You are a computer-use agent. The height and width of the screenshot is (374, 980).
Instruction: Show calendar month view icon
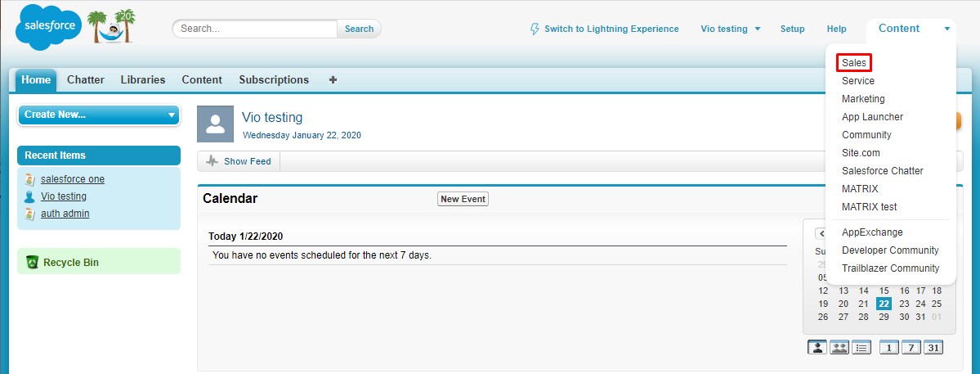[x=933, y=348]
